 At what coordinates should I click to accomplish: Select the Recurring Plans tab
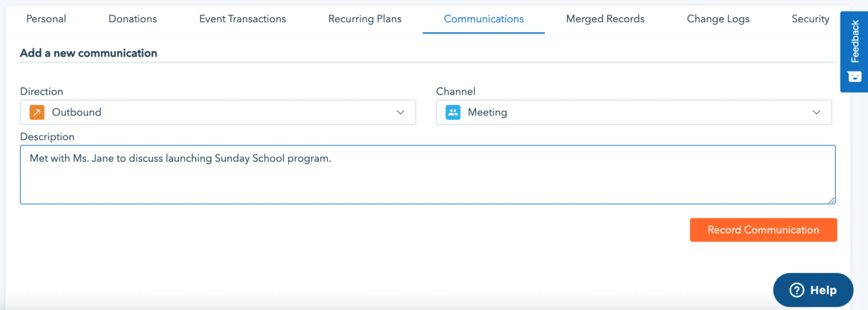tap(365, 19)
